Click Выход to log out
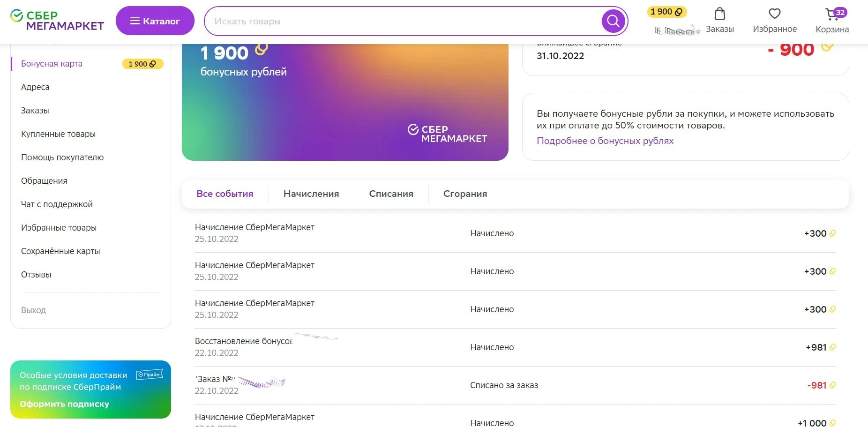 click(34, 310)
